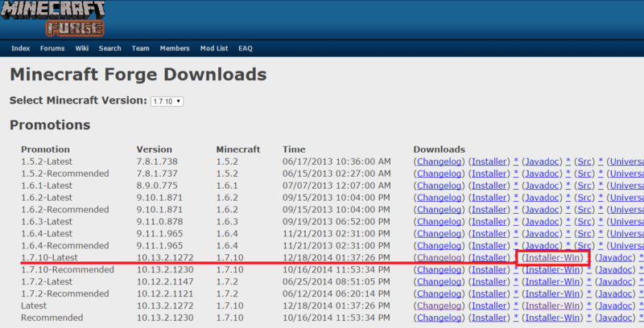Open Javadoc for 1.6.1-Latest
Screen dimensions: 644x328
click(542, 186)
